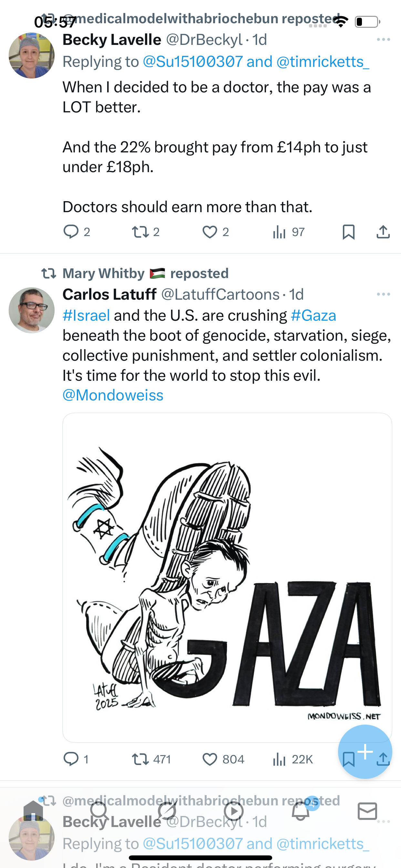The height and width of the screenshot is (868, 401).
Task: Open the @Mondoweiss mention
Action: [x=113, y=395]
